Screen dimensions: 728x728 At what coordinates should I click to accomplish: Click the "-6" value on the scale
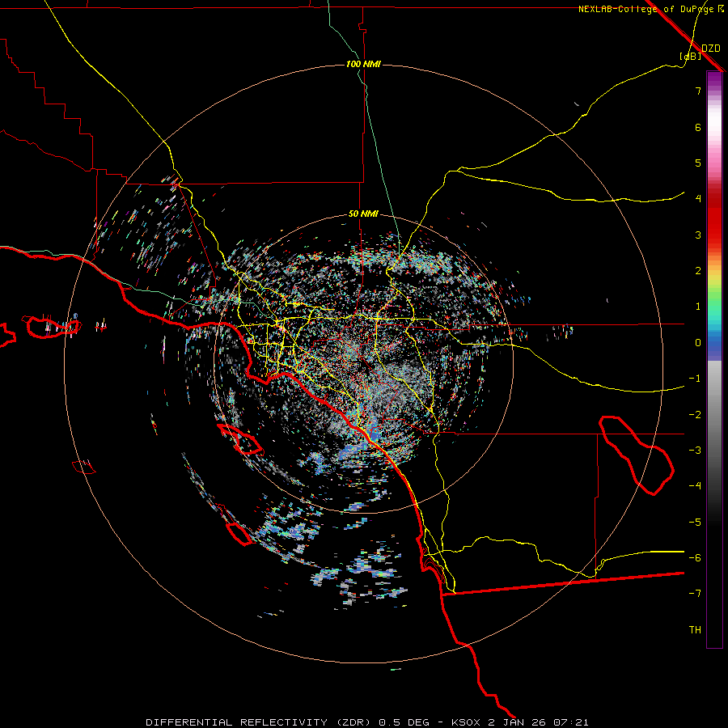(695, 558)
